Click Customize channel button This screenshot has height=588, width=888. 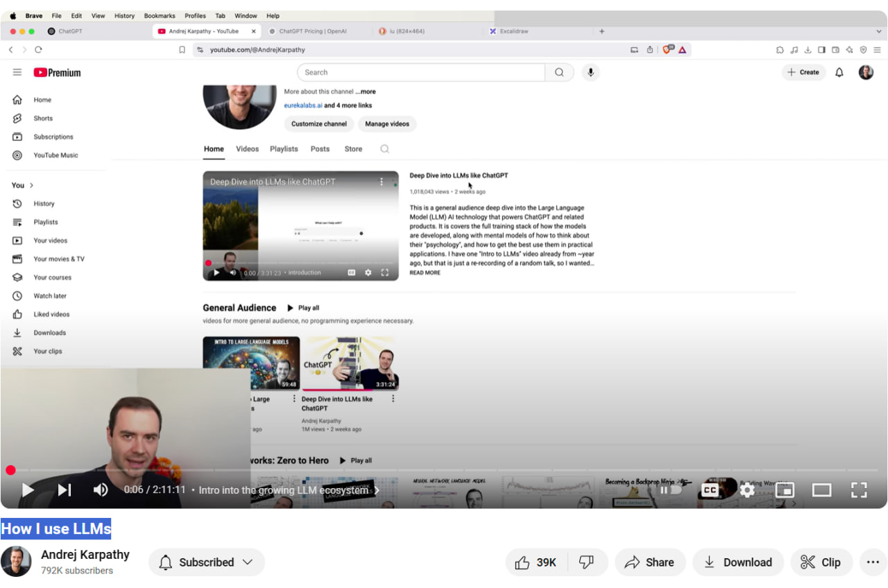(318, 124)
